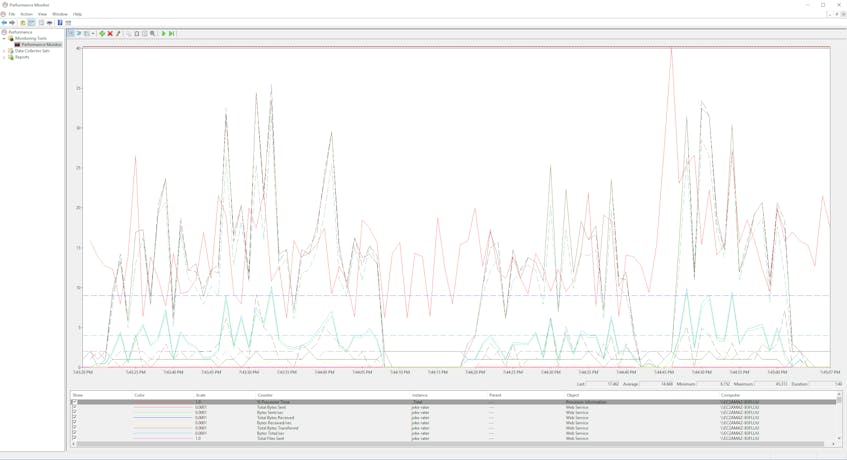
Task: Click the Back arrow in MMC toolbar
Action: pyautogui.click(x=4, y=23)
